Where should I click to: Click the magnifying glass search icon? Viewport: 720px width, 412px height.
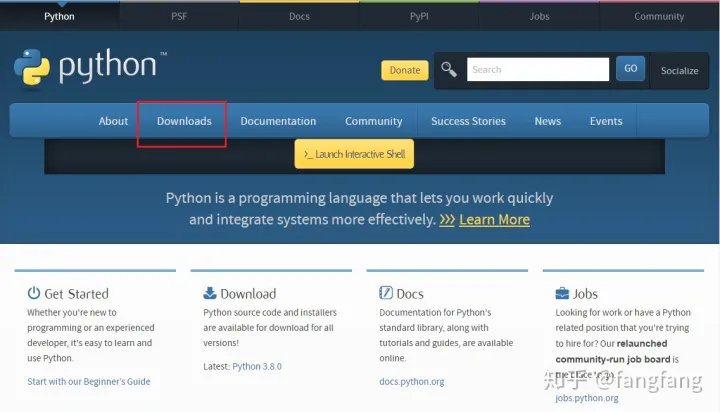pos(449,70)
